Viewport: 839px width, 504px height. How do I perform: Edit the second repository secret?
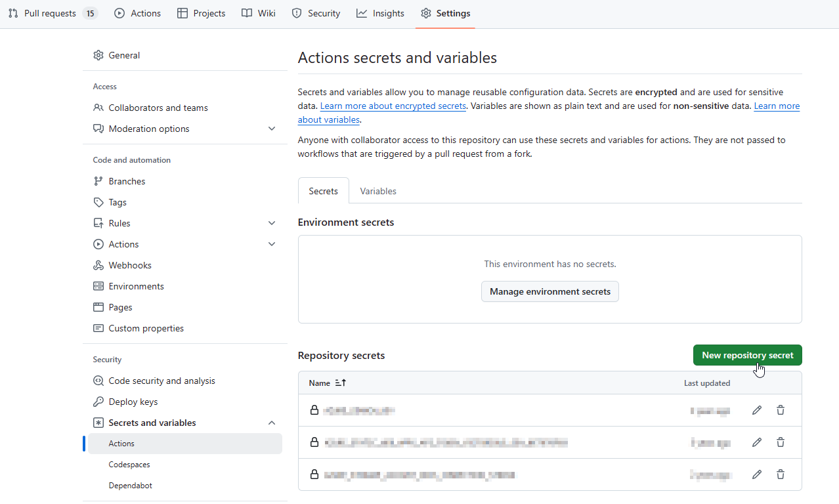click(x=757, y=442)
